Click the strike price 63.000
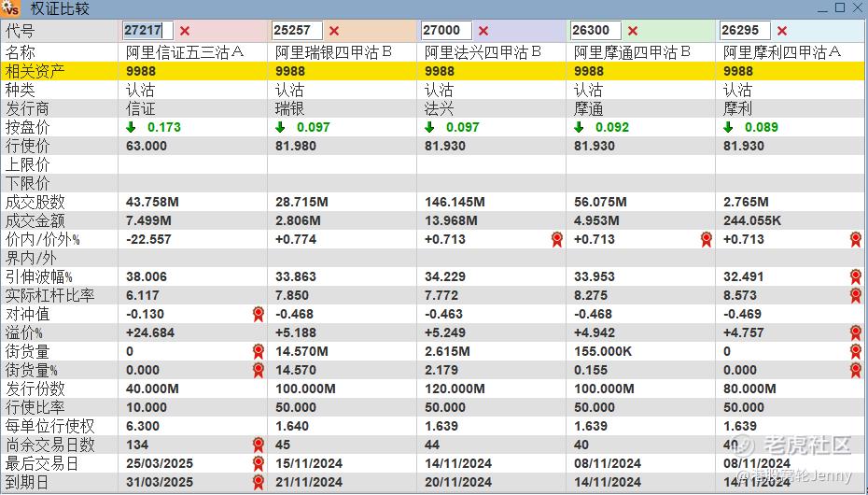This screenshot has height=495, width=868. point(147,147)
